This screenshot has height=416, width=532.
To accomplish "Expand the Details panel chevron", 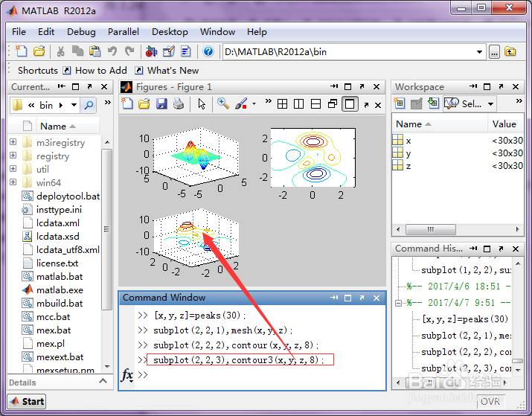I will pos(103,381).
